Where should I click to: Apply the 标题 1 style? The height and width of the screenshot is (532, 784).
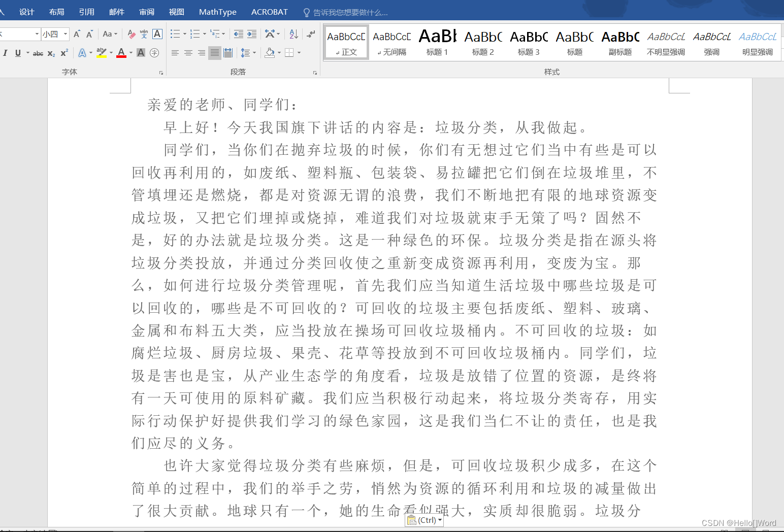click(x=437, y=43)
